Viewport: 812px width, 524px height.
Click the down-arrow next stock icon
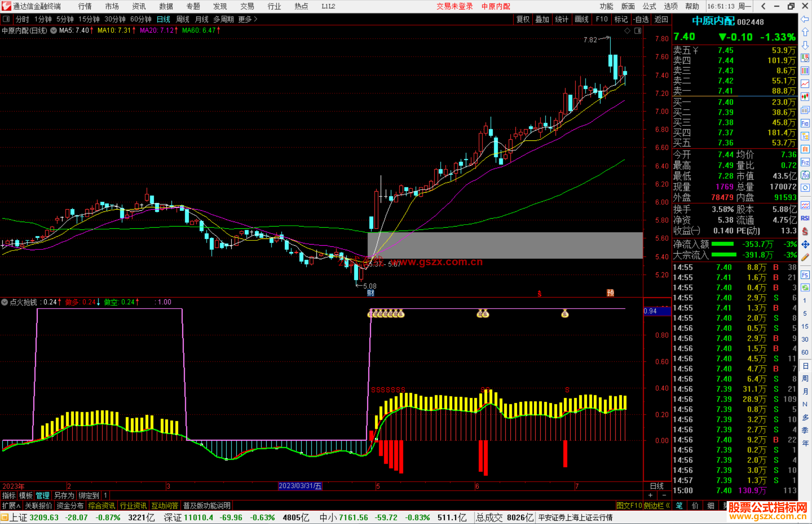805,45
